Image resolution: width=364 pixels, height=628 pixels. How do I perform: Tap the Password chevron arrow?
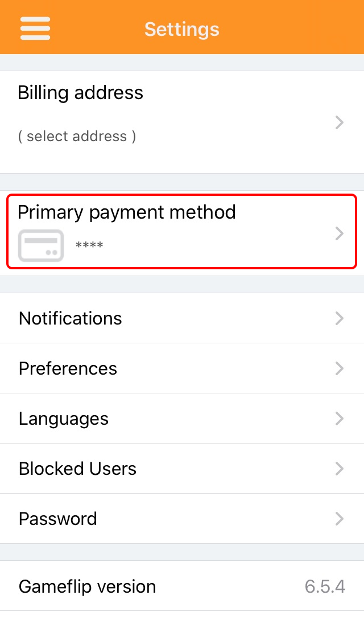click(340, 519)
